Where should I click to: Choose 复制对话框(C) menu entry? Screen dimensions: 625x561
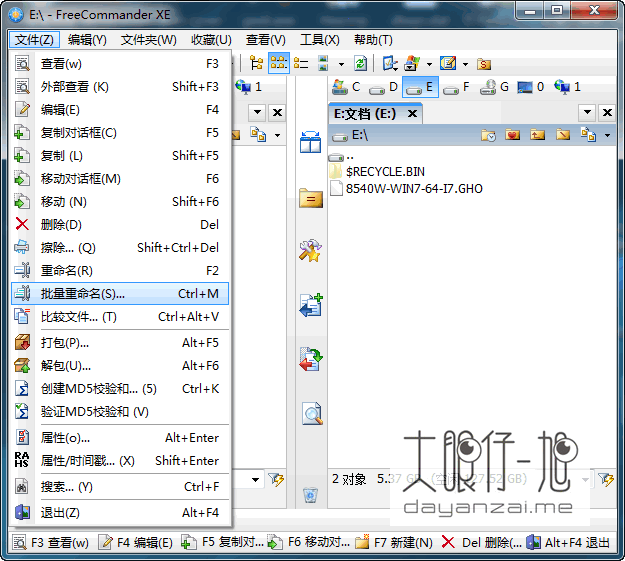(120, 132)
